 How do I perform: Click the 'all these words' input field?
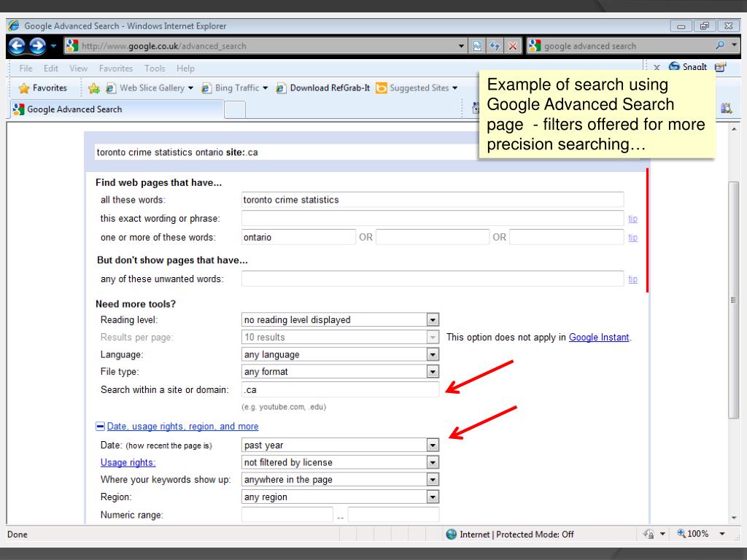point(433,200)
